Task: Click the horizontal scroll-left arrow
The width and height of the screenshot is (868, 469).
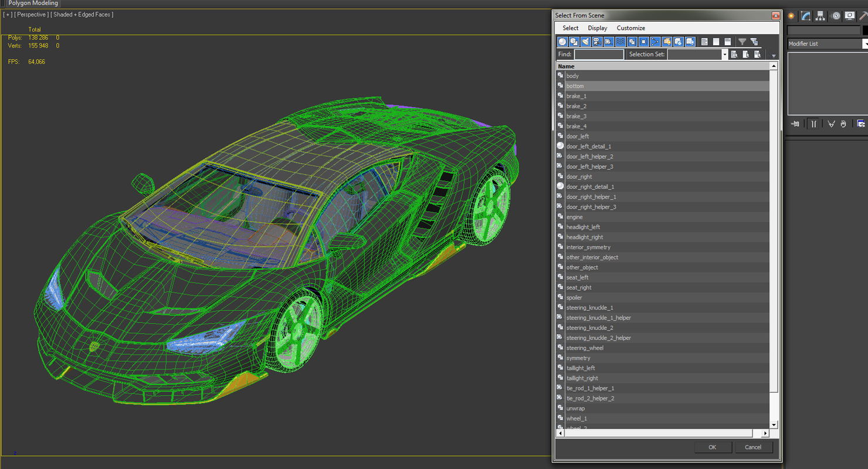Action: 560,433
